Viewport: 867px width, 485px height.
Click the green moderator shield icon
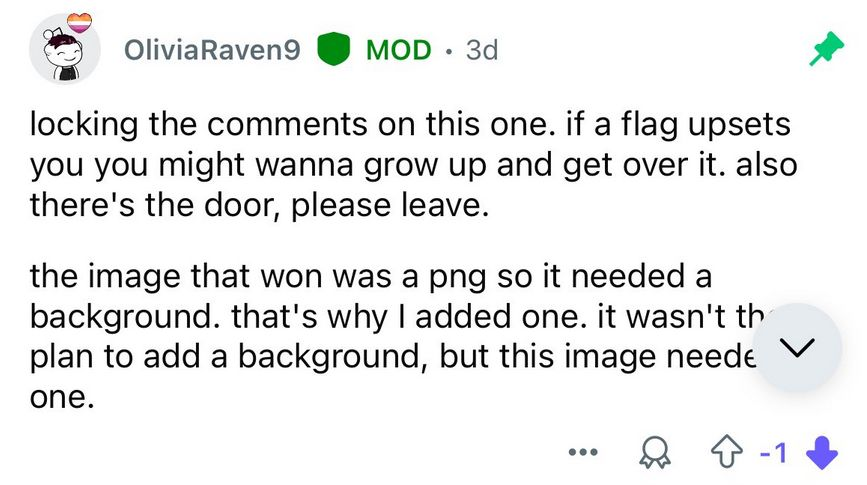tap(333, 49)
